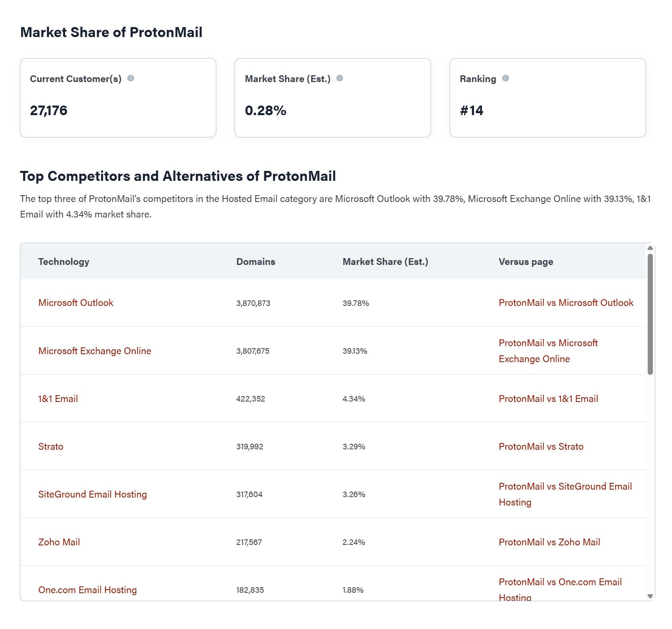
Task: Click the Ranking info icon
Action: point(505,78)
